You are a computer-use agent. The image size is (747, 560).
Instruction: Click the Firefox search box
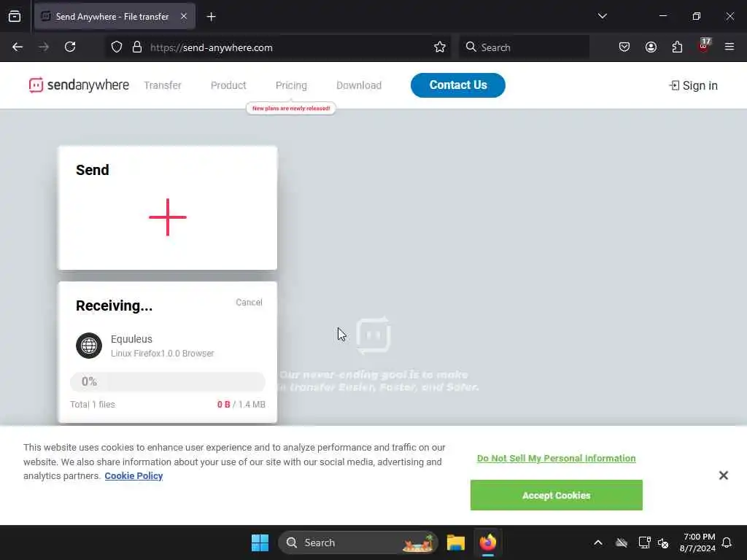(524, 47)
